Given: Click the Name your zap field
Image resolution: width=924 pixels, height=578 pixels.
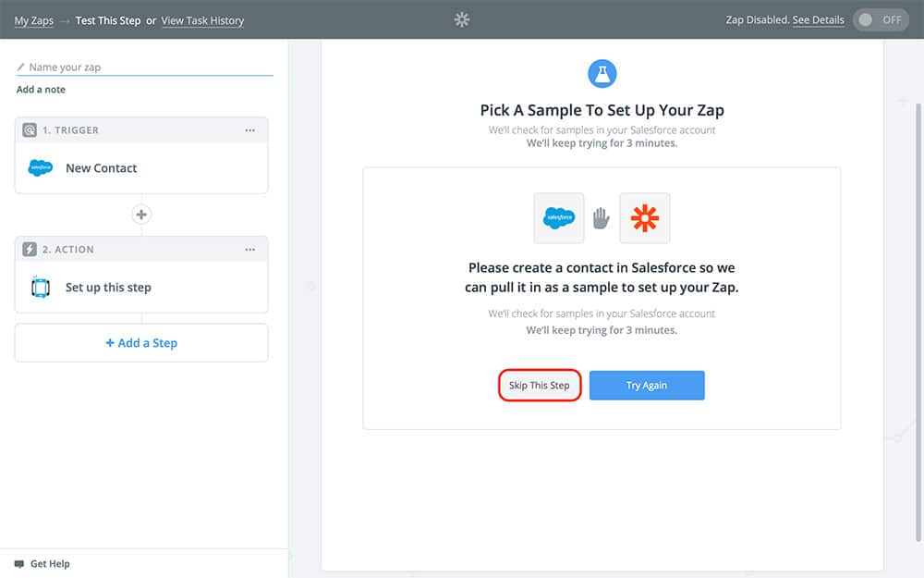Looking at the screenshot, I should point(148,68).
